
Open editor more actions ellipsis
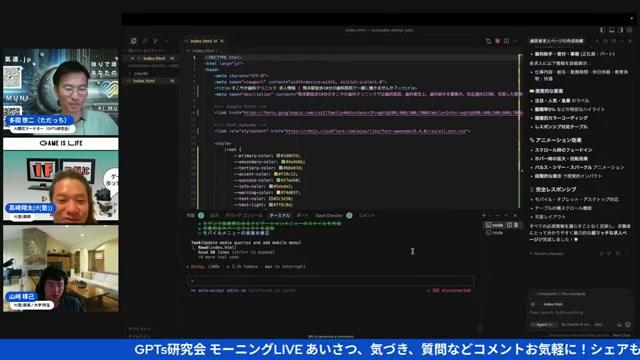click(515, 41)
